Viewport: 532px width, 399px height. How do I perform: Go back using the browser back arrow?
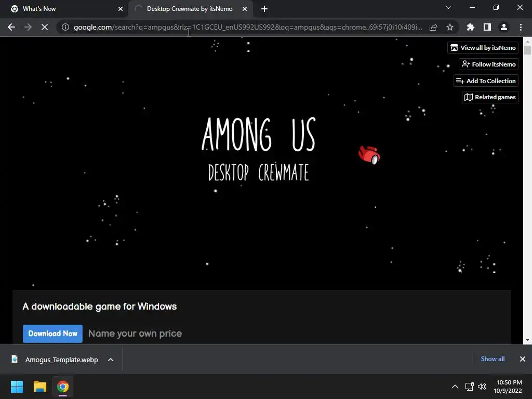(11, 27)
